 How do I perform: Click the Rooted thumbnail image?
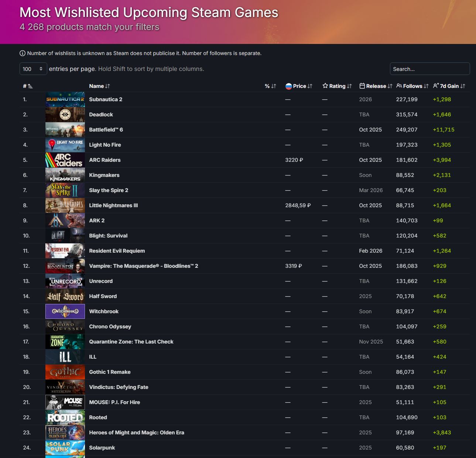65,417
